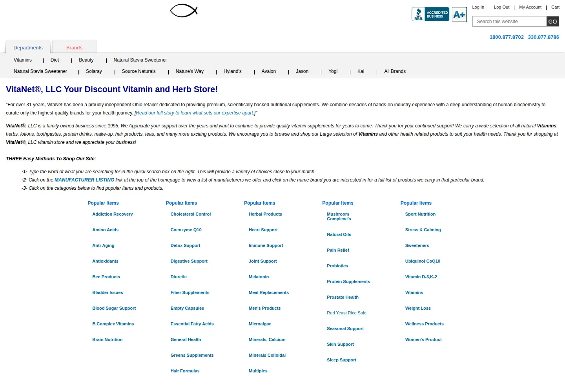Open the BBB Accredited Business badge
The height and width of the screenshot is (392, 565).
[430, 14]
